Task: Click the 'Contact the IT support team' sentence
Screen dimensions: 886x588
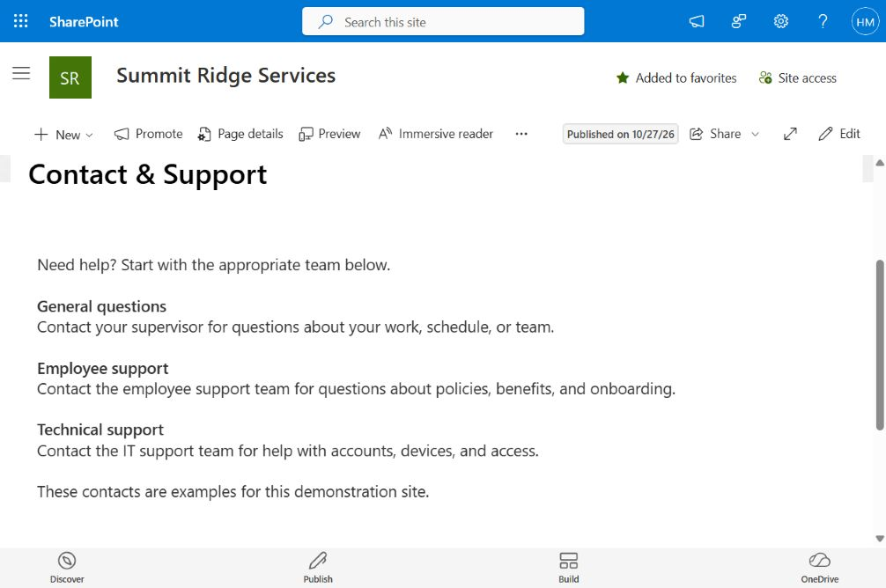Action: (288, 451)
